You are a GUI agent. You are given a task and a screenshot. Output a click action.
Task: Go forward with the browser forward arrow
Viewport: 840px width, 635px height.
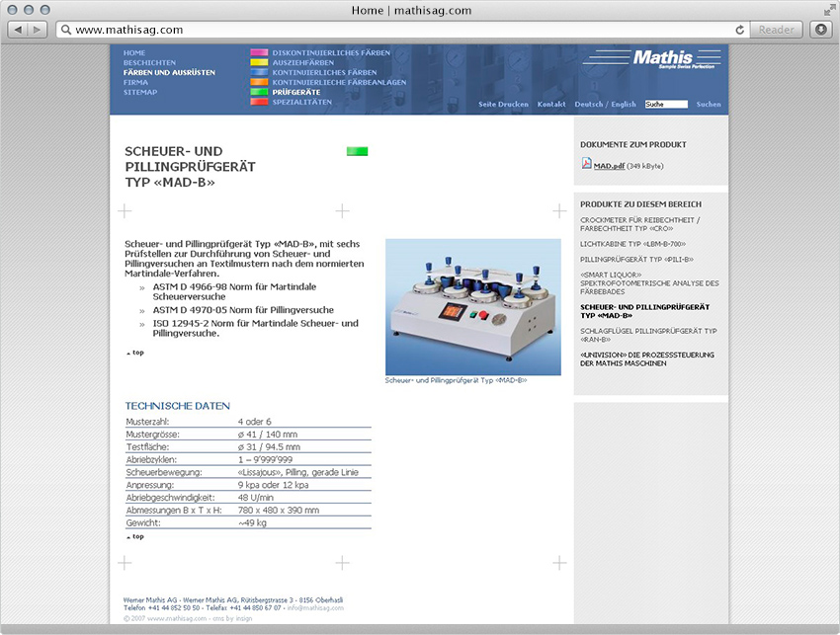[x=37, y=30]
